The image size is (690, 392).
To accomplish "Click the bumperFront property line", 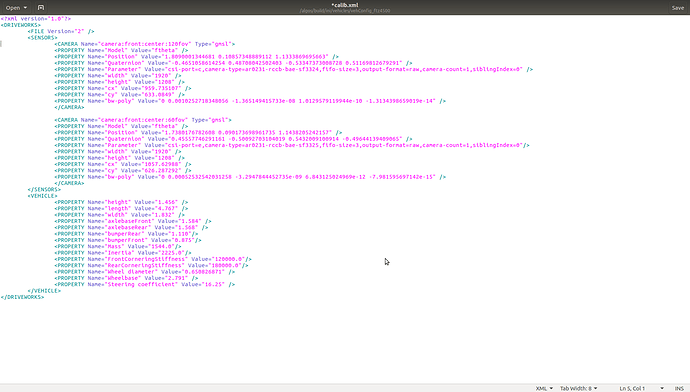I will 128,240.
